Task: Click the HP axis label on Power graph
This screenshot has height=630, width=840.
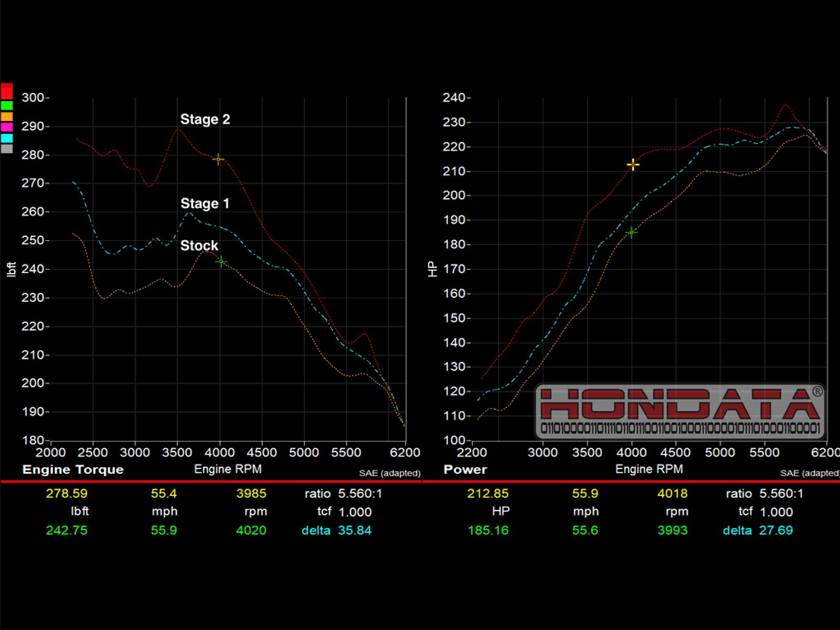Action: pos(433,269)
